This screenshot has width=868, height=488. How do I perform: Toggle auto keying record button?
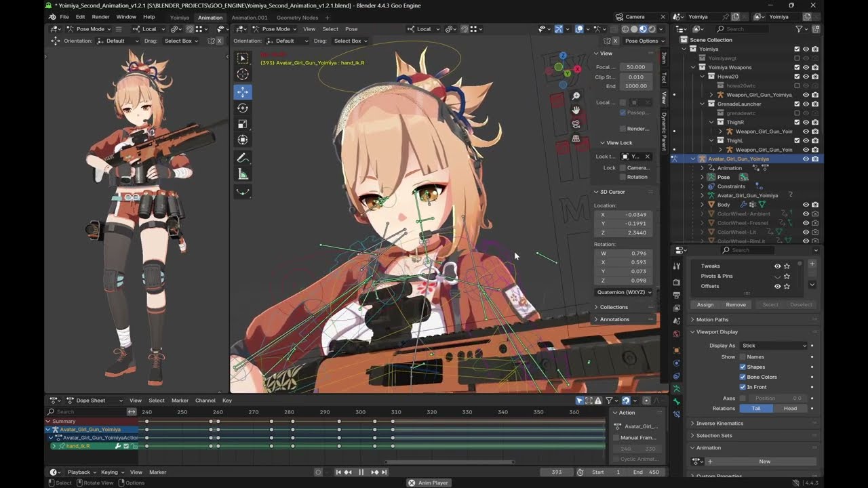coord(318,472)
